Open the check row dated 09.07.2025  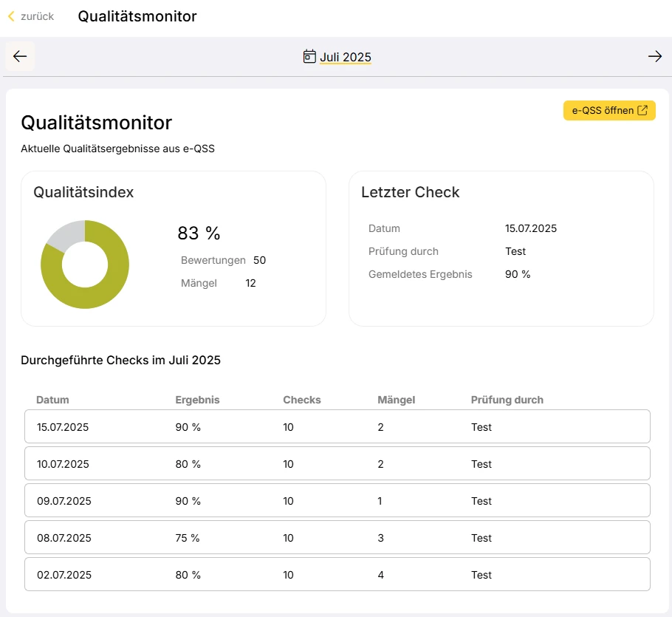[337, 501]
